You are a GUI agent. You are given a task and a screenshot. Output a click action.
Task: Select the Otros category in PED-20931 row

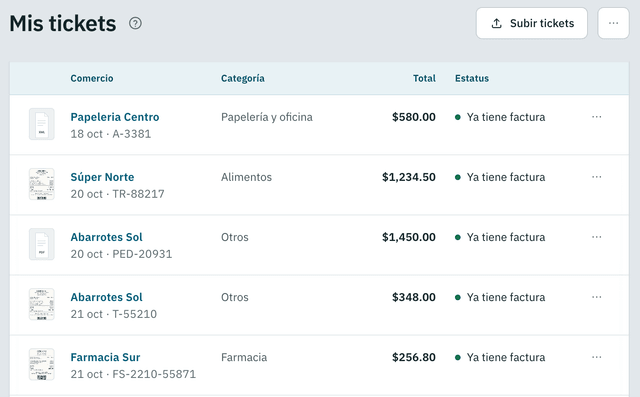[235, 237]
